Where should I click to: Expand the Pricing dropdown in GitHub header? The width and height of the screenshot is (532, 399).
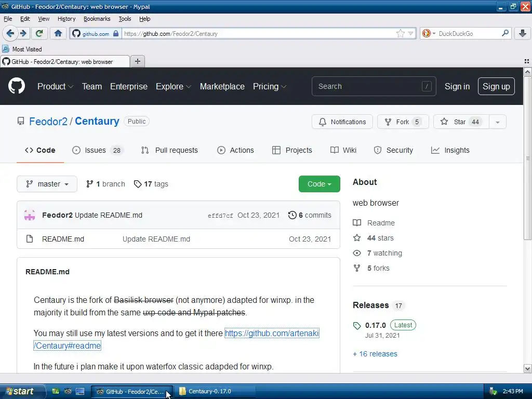tap(270, 87)
